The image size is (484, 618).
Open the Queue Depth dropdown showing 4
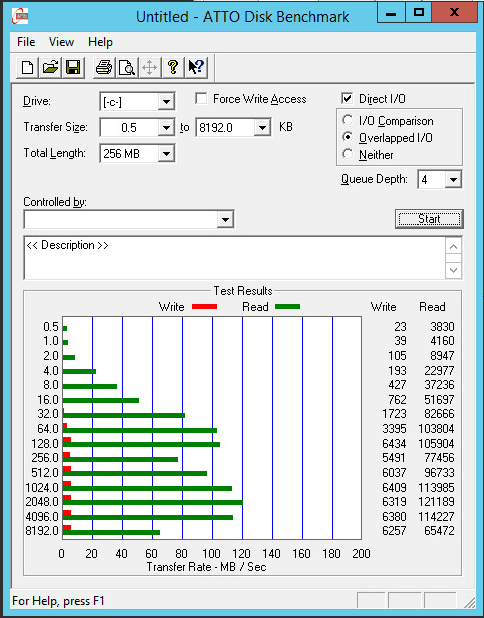click(x=453, y=180)
